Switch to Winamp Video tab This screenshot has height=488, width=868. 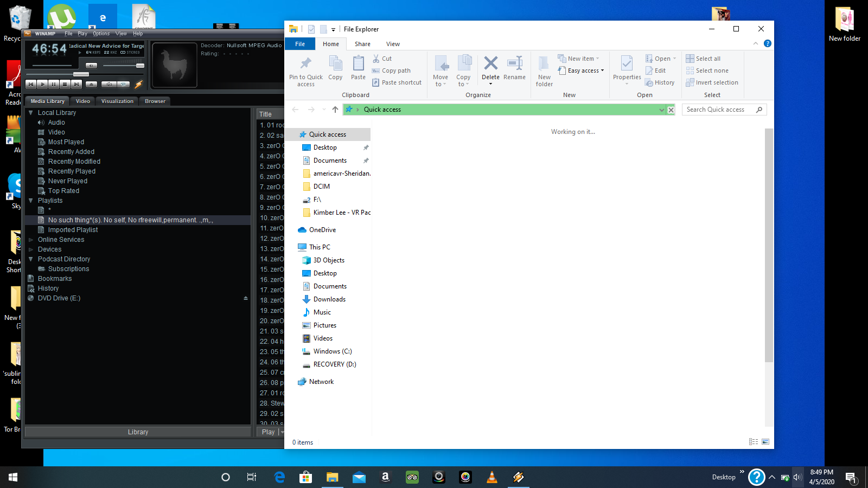coord(83,101)
